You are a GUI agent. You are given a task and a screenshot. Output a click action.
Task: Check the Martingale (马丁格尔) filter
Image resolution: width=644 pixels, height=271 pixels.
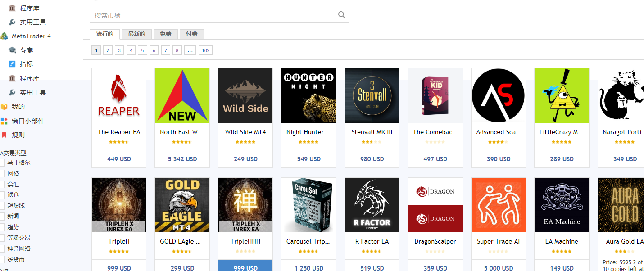coord(2,163)
